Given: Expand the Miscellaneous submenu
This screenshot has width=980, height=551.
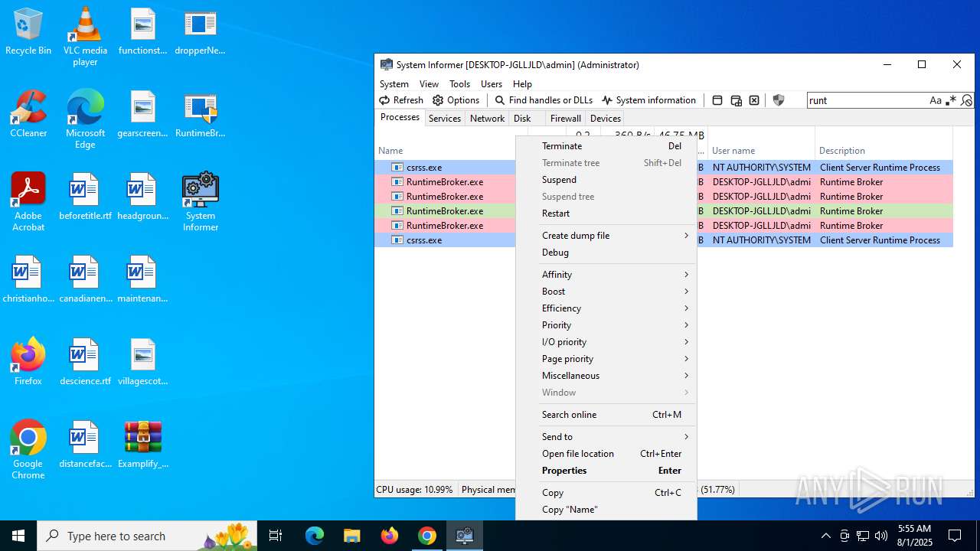Looking at the screenshot, I should coord(606,376).
